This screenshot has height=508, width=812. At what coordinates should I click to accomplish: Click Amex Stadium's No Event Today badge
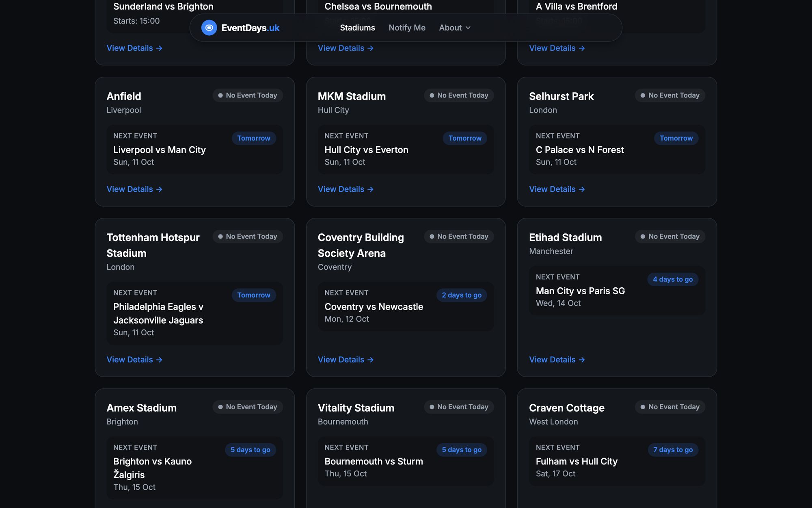(x=248, y=407)
